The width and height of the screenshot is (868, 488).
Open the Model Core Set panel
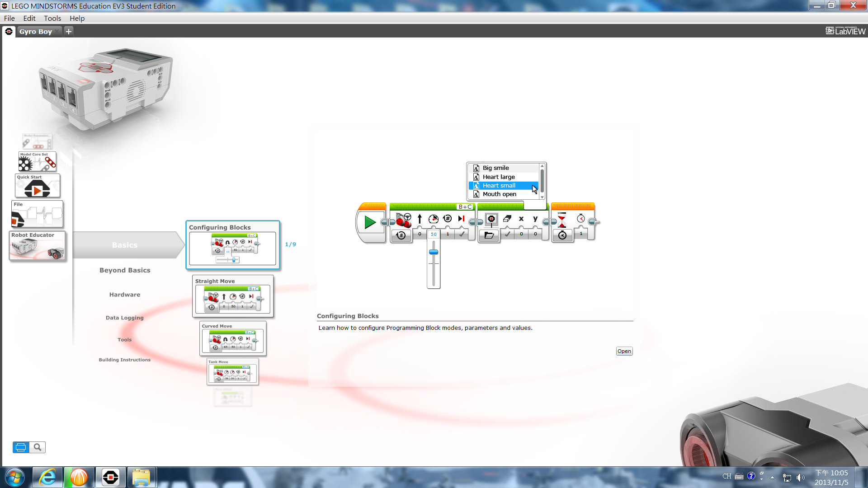pyautogui.click(x=38, y=161)
